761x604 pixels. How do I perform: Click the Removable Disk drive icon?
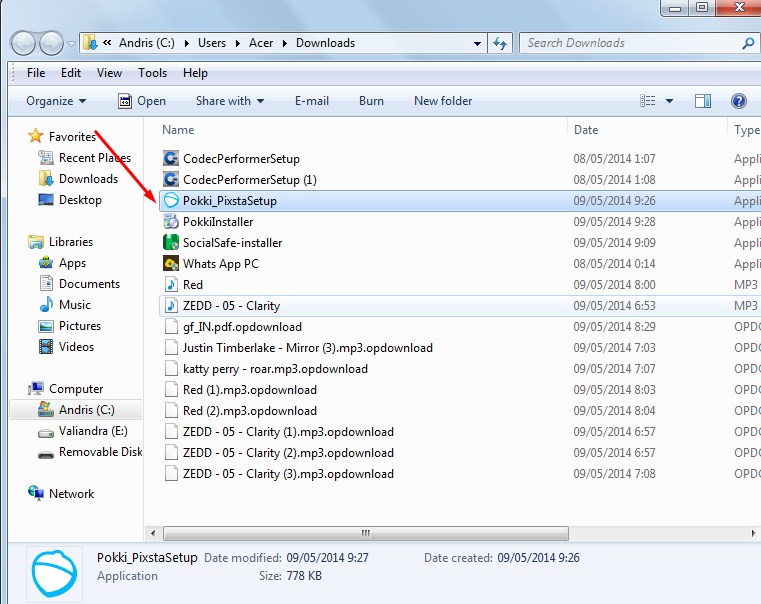pyautogui.click(x=46, y=454)
